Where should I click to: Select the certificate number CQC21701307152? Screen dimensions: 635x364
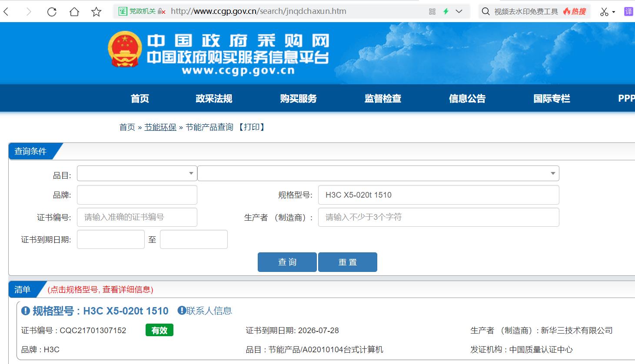click(93, 331)
